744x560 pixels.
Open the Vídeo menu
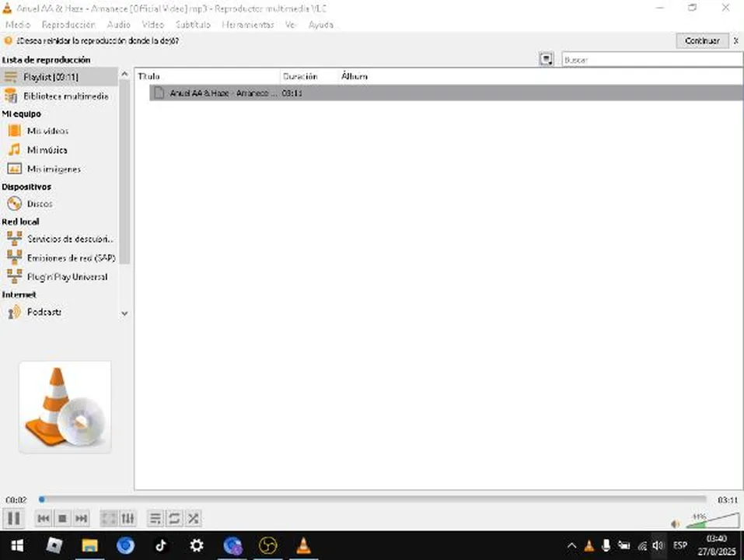(153, 25)
